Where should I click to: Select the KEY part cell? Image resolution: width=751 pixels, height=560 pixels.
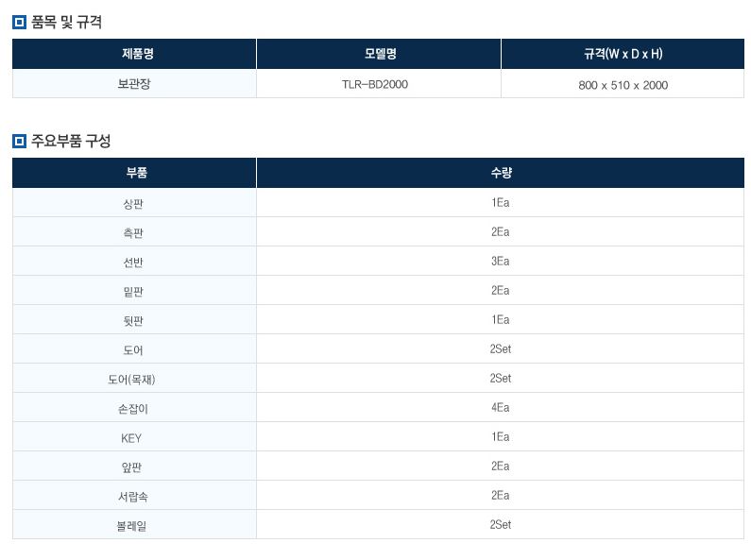click(134, 437)
